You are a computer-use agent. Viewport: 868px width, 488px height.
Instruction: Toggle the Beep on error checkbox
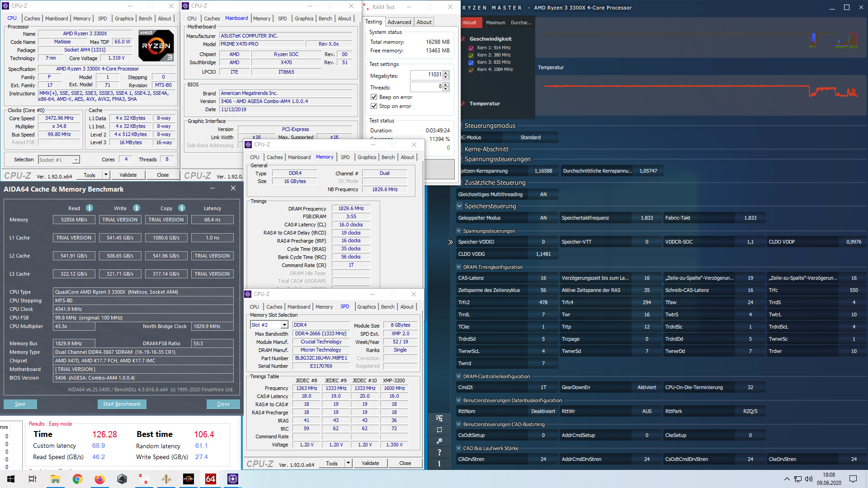coord(374,97)
